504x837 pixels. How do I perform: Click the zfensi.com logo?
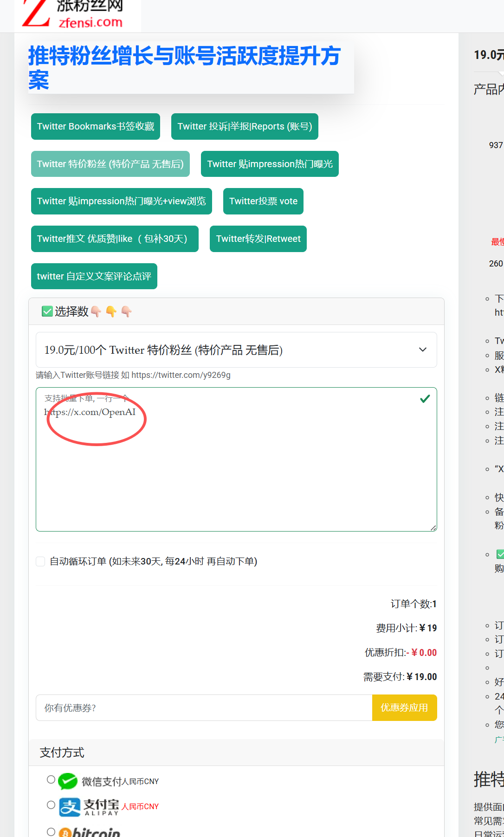pos(77,15)
